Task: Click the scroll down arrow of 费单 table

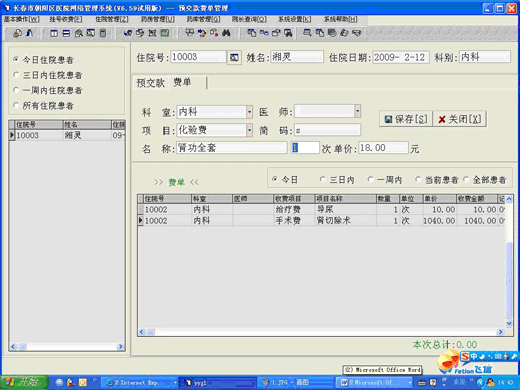Action: point(509,323)
